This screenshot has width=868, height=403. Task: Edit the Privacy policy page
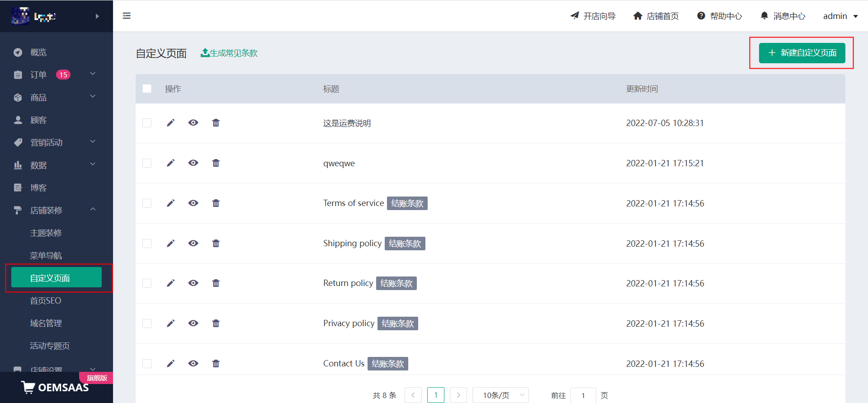[x=170, y=323]
